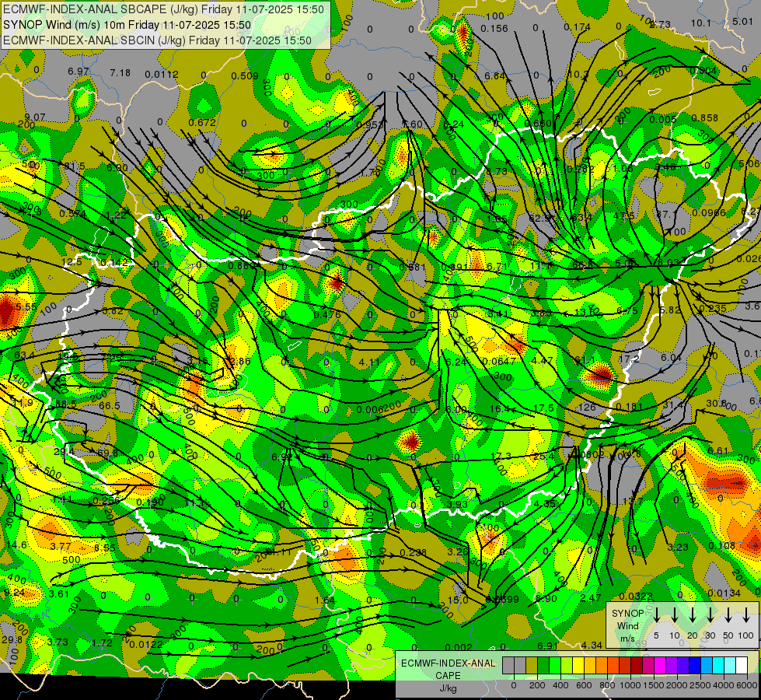Click the 20 m/s wind arrow in legend
This screenshot has width=761, height=700.
[x=692, y=614]
